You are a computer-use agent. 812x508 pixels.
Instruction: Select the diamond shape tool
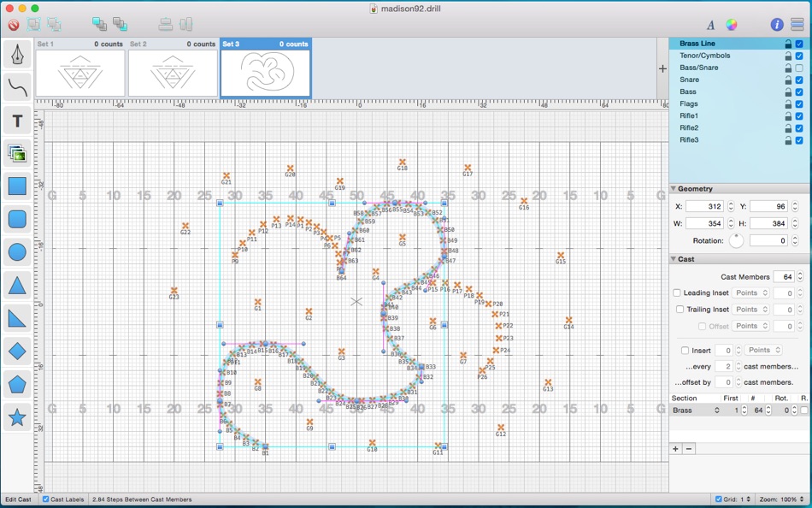coord(17,351)
